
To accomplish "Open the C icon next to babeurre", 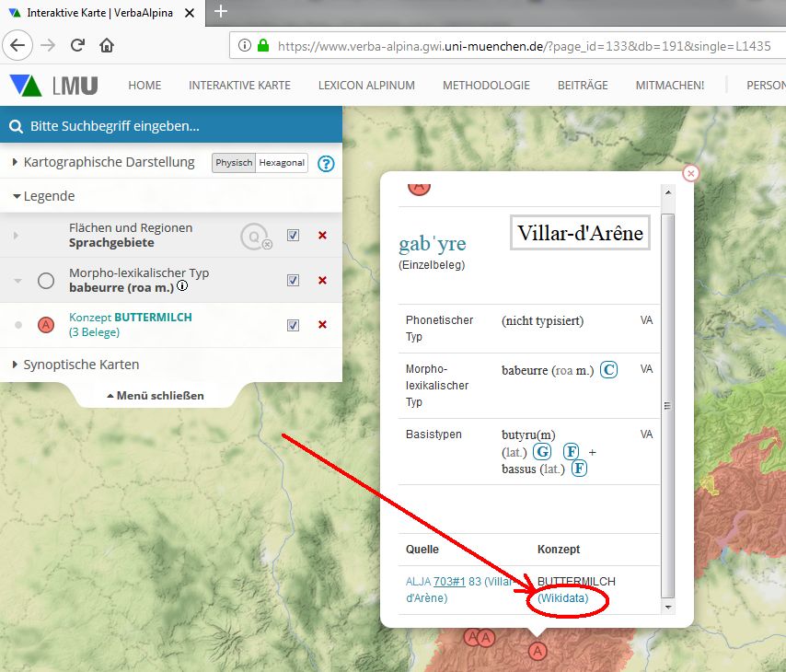I will coord(608,370).
